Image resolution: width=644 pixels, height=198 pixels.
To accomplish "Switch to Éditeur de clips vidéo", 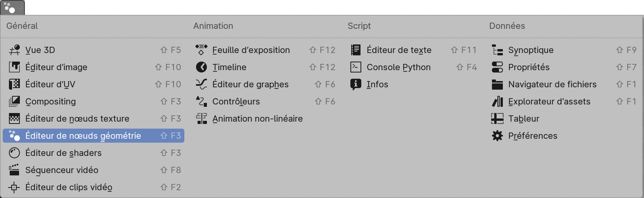I will [68, 187].
